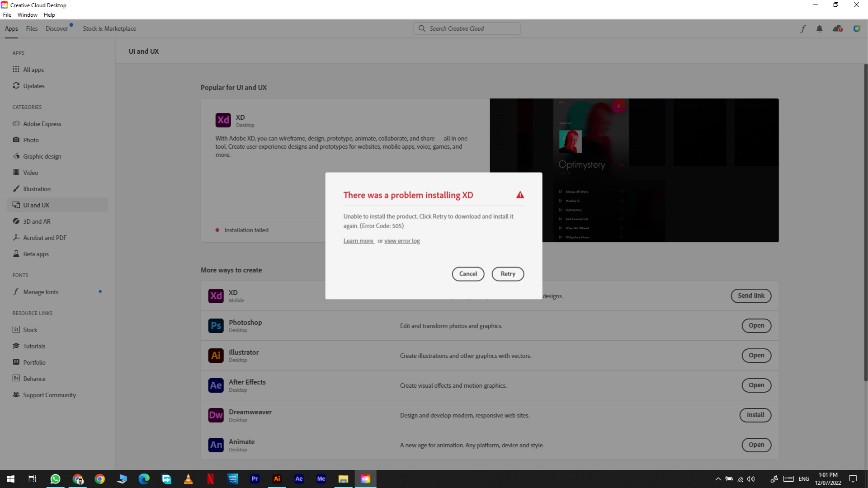
Task: Switch to the Discover tab
Action: pos(57,28)
